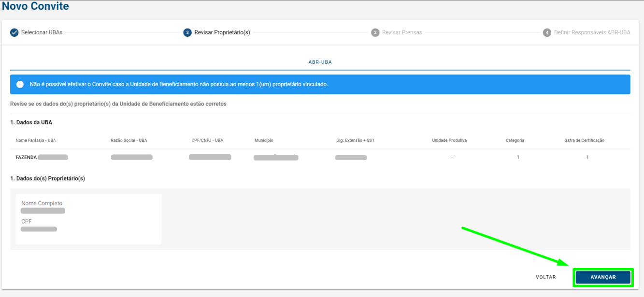Screen dimensions: 644x297
Task: Select the Revisar Proprietário(s) step label
Action: point(222,32)
